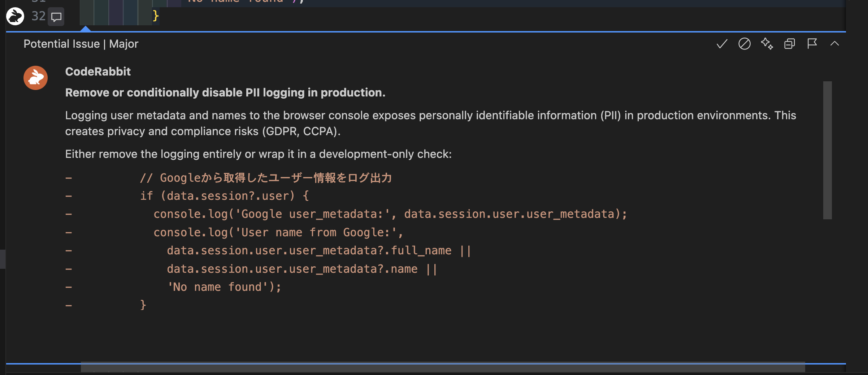Viewport: 868px width, 375px height.
Task: Click the removed 'if (data.session?.user)' diff line
Action: click(x=225, y=195)
